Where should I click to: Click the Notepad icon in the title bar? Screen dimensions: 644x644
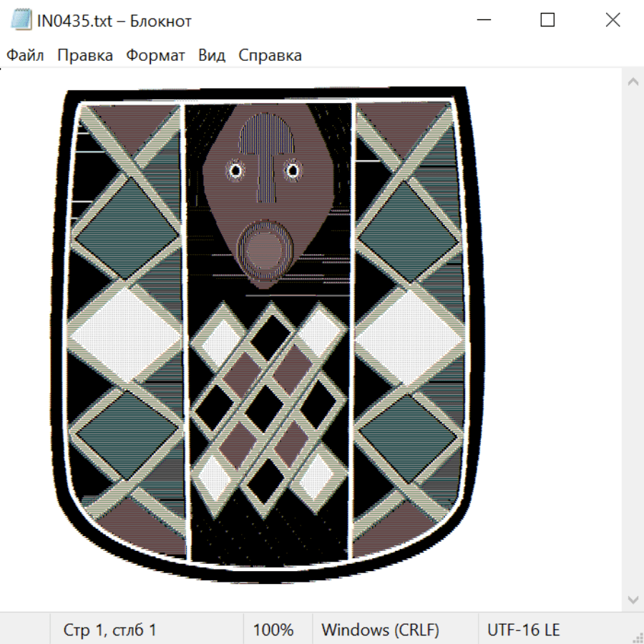[21, 21]
